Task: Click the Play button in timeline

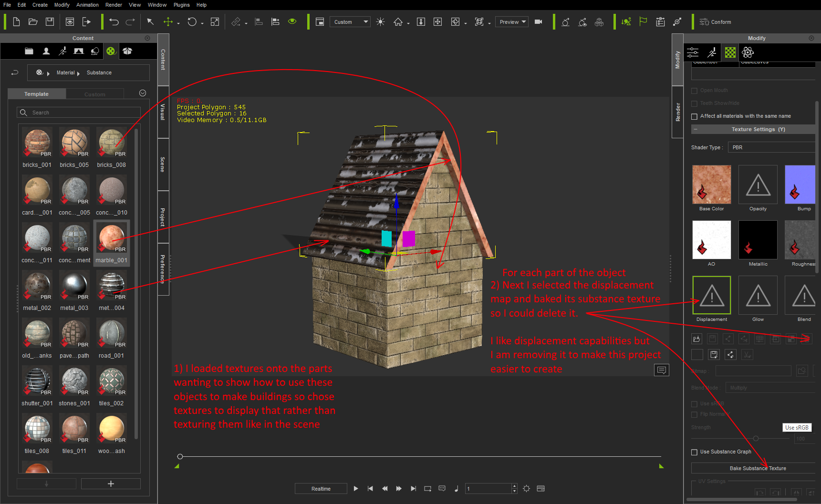Action: (356, 489)
